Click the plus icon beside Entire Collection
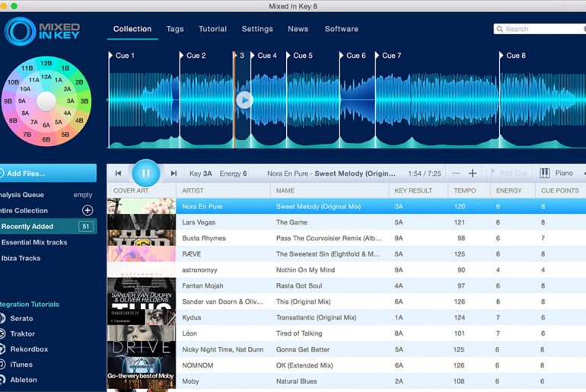The image size is (586, 392). tap(88, 211)
